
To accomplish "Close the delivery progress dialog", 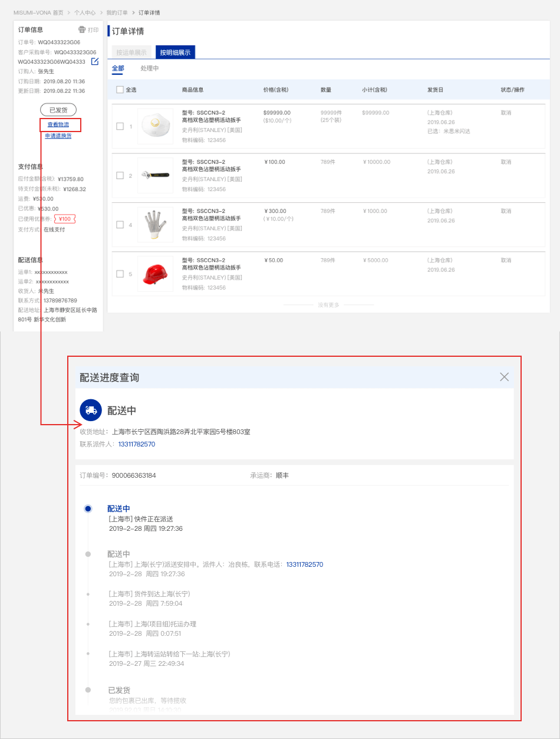I will point(504,377).
